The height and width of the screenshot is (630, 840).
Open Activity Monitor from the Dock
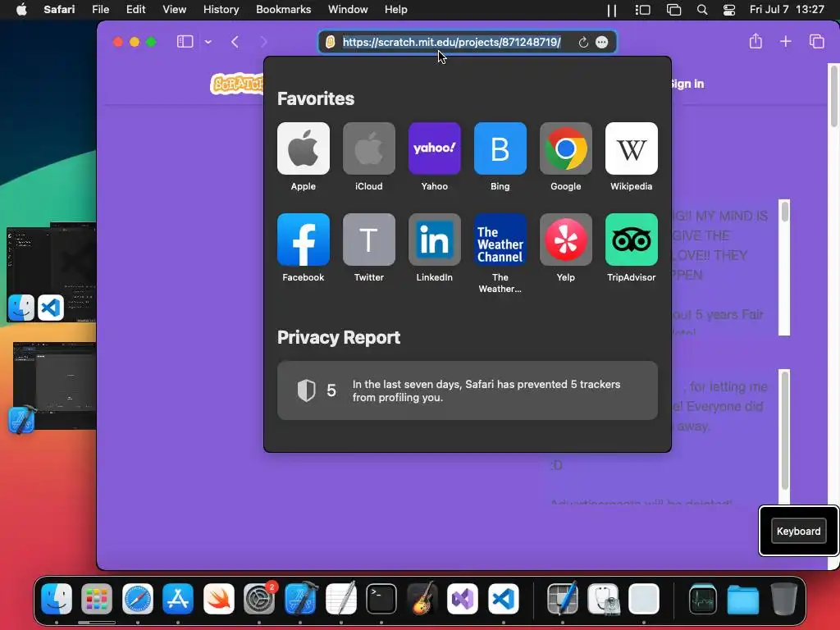click(702, 598)
